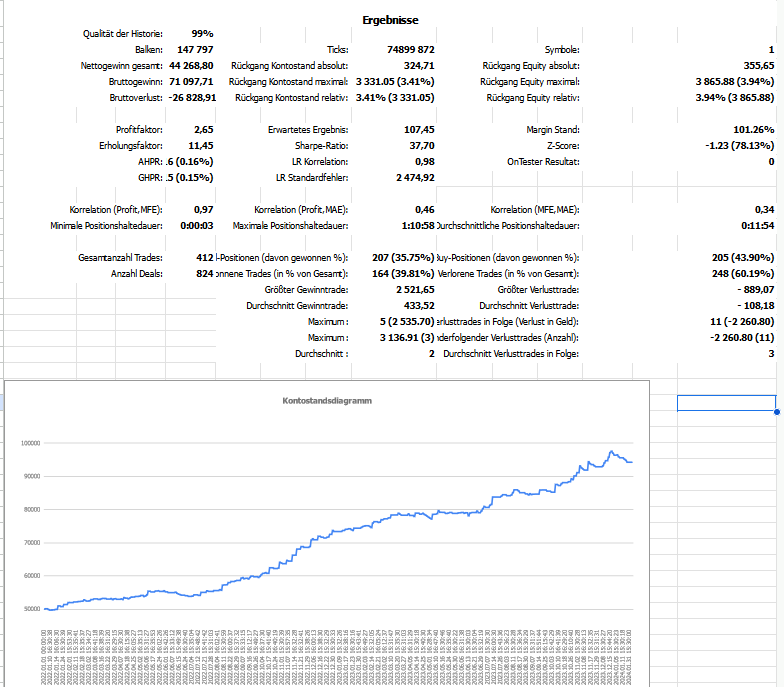Viewport: 784px width, 687px height.
Task: Select won trades value 164 (39.81%)
Action: pyautogui.click(x=403, y=274)
